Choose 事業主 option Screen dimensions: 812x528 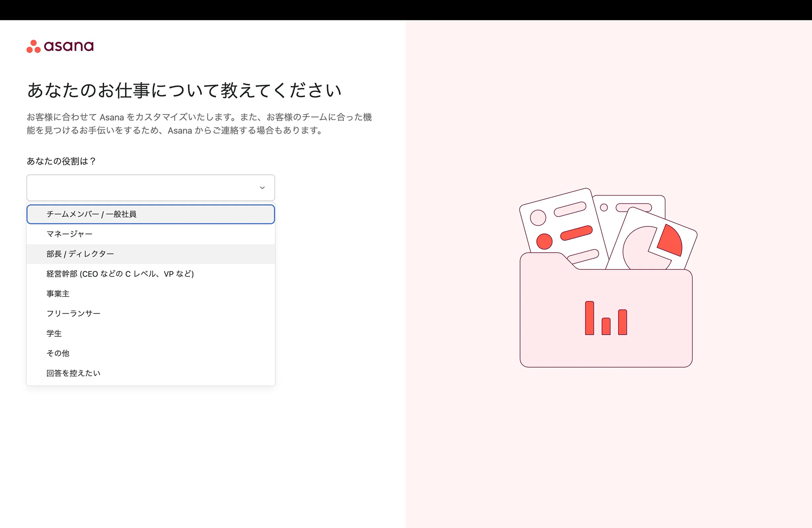point(151,294)
